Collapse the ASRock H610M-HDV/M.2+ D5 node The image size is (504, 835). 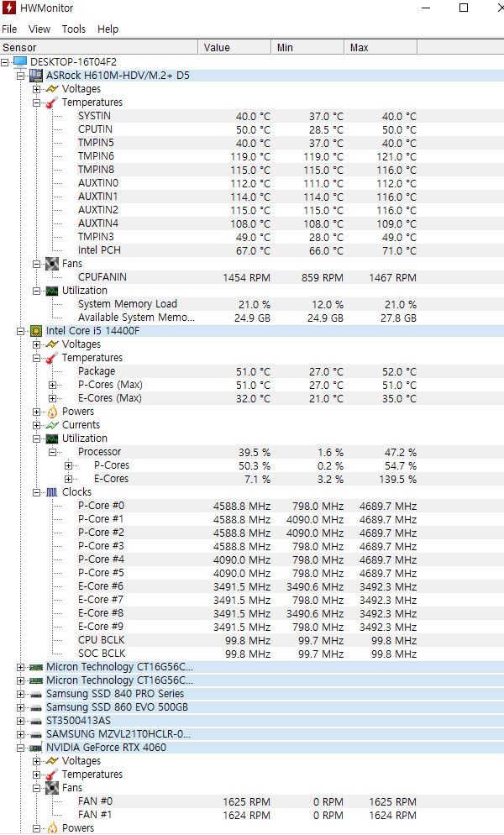tap(21, 76)
